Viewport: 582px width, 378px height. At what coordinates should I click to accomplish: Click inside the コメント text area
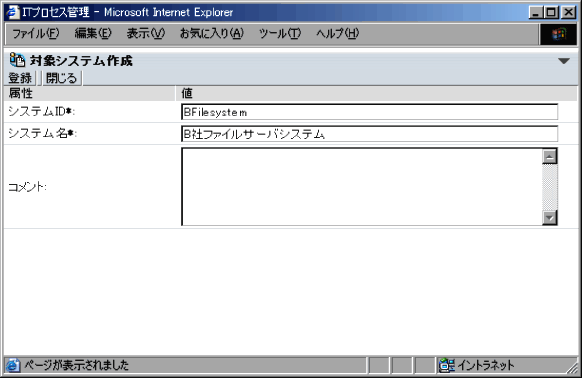pos(362,187)
